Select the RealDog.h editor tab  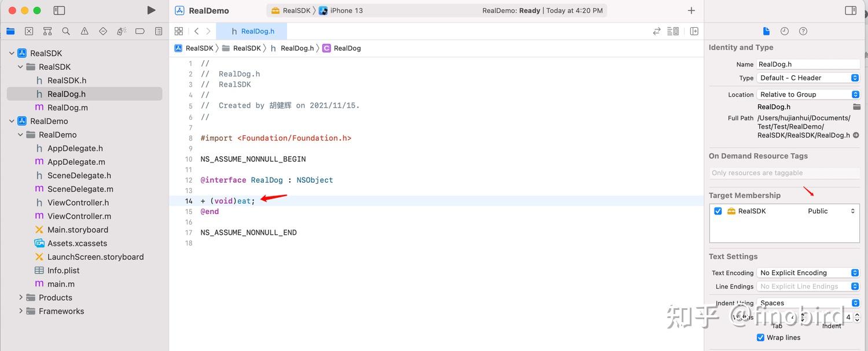click(x=252, y=31)
